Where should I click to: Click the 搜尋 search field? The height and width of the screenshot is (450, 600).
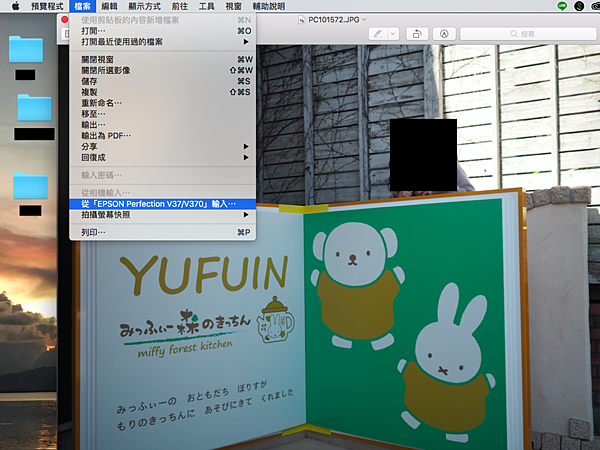pos(527,34)
